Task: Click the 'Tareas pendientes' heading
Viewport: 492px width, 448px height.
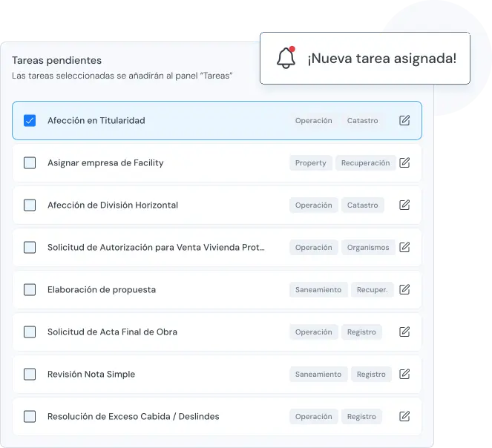Action: point(57,60)
